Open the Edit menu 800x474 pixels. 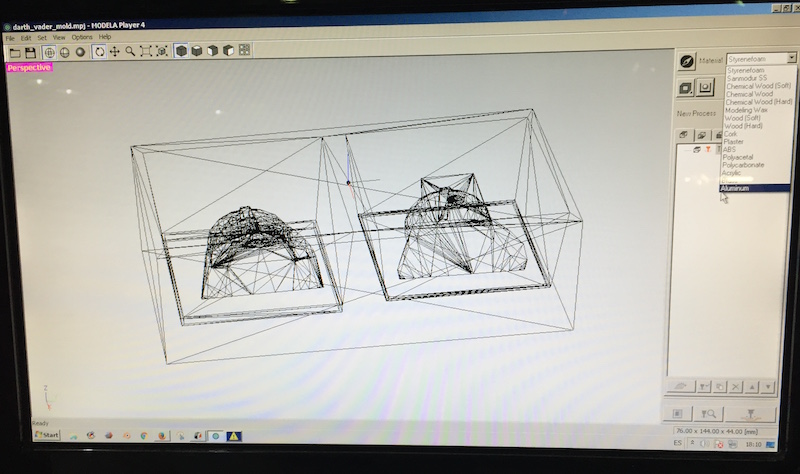pos(26,38)
